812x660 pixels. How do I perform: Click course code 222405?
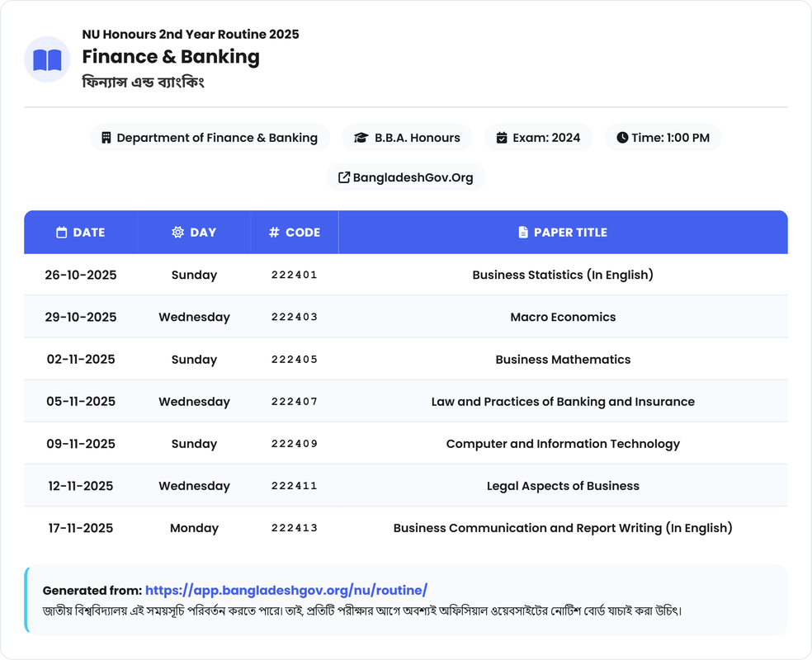tap(295, 360)
